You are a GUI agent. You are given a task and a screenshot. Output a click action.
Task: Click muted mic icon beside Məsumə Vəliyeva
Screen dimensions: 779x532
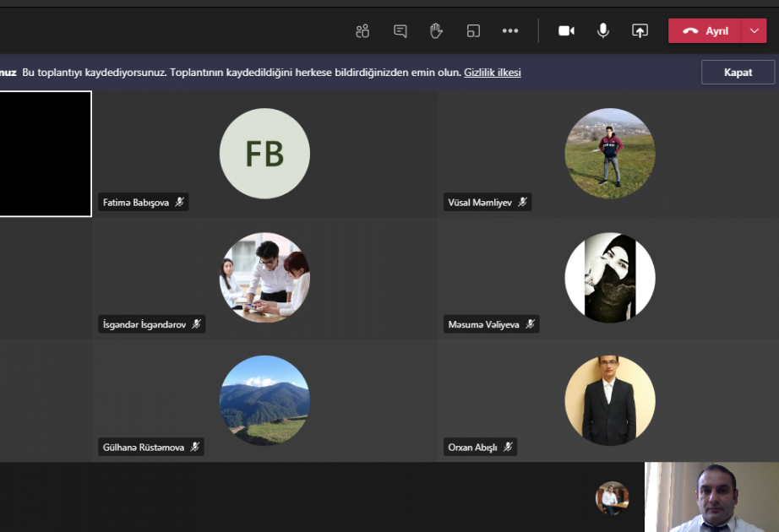tap(530, 324)
